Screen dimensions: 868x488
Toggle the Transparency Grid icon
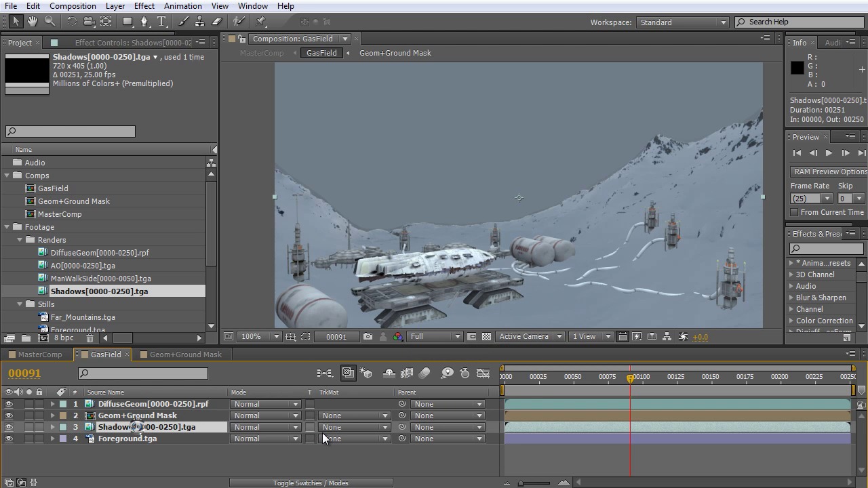point(486,336)
